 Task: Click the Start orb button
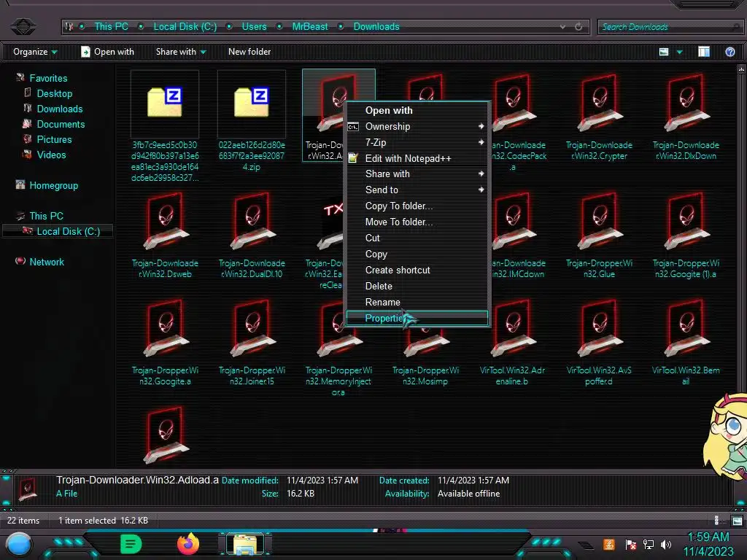click(18, 545)
